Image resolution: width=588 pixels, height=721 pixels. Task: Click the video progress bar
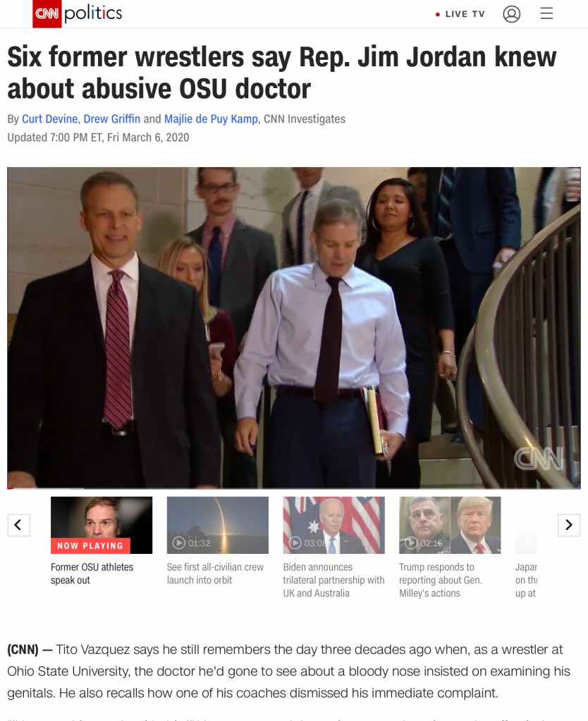294,488
